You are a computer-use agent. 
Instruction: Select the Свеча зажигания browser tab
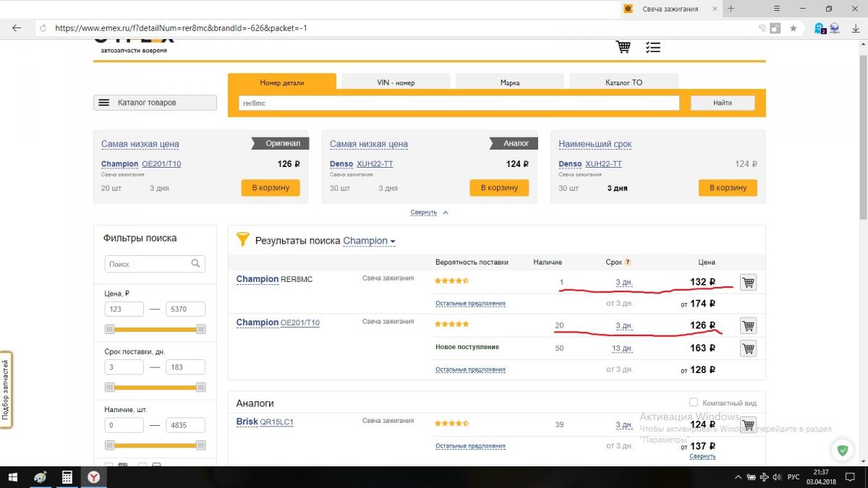671,9
